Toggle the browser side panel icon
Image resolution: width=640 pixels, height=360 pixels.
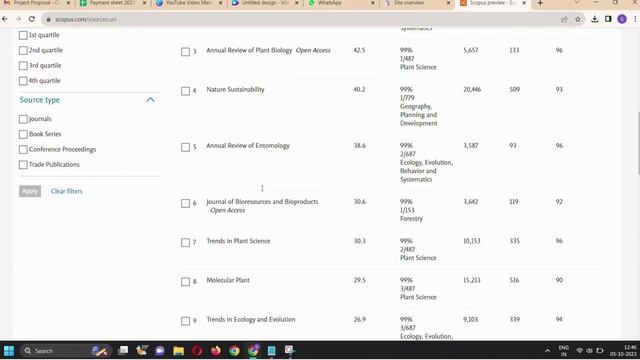point(608,19)
